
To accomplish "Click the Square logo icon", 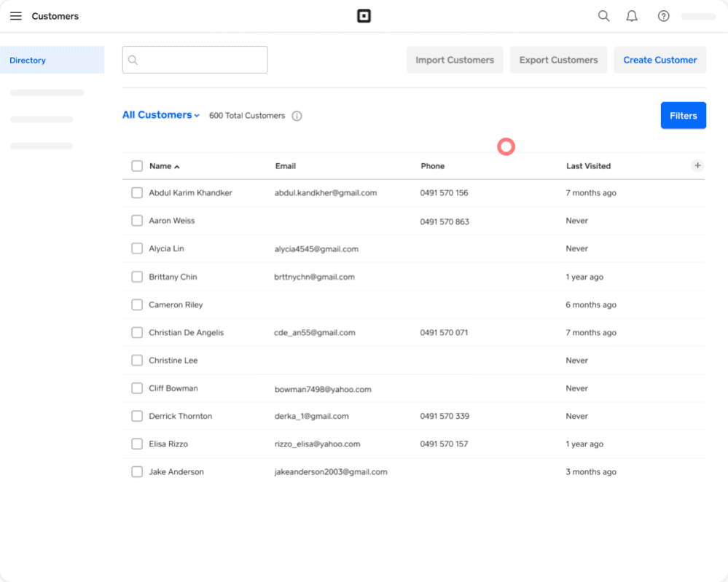I will click(364, 16).
